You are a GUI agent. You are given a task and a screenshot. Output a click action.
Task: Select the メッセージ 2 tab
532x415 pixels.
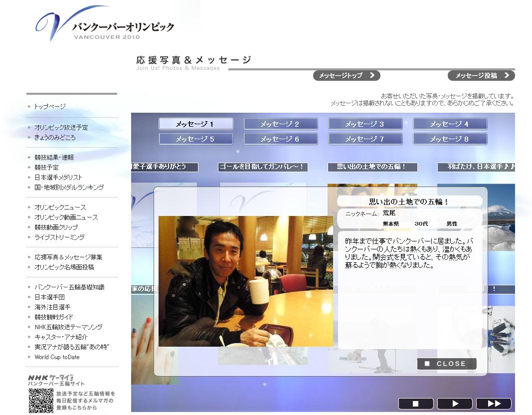point(281,124)
